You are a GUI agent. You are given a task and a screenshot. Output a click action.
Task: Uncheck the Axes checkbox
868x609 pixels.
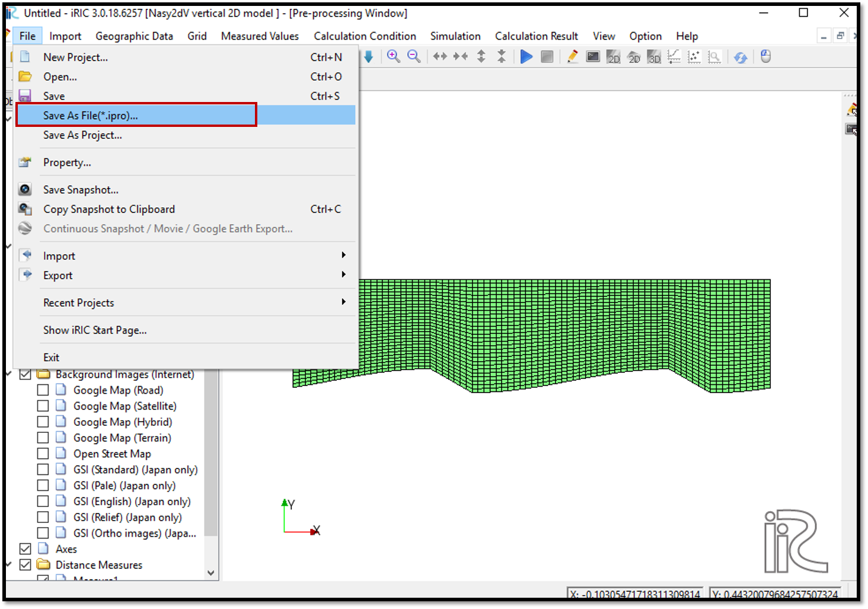(x=25, y=549)
